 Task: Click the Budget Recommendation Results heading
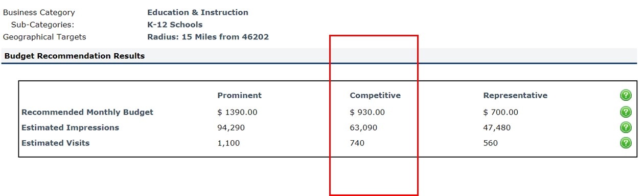click(x=75, y=56)
